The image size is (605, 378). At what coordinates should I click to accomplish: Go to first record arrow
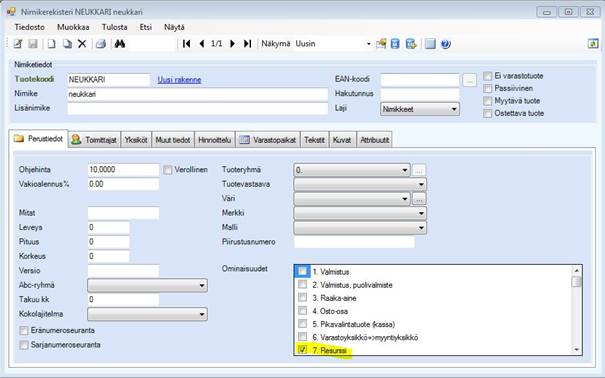click(186, 44)
